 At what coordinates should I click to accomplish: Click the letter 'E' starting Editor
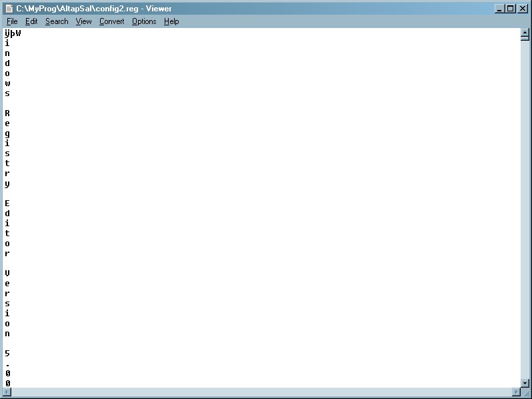[x=7, y=204]
